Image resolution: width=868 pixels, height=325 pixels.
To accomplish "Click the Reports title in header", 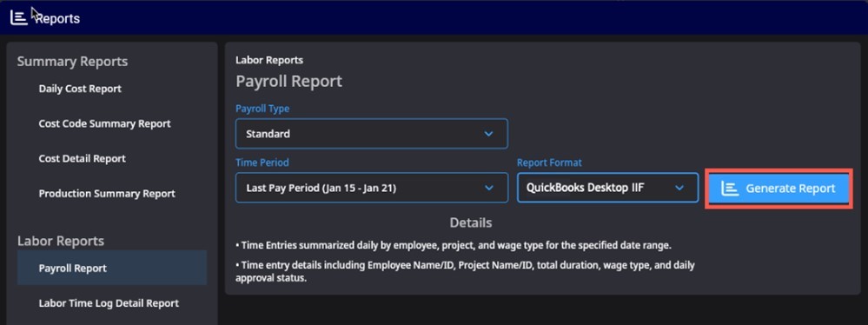I will pyautogui.click(x=57, y=18).
